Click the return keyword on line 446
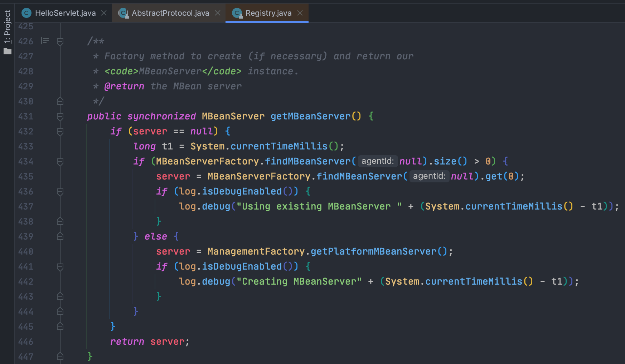Viewport: 625px width, 364px height. (127, 342)
